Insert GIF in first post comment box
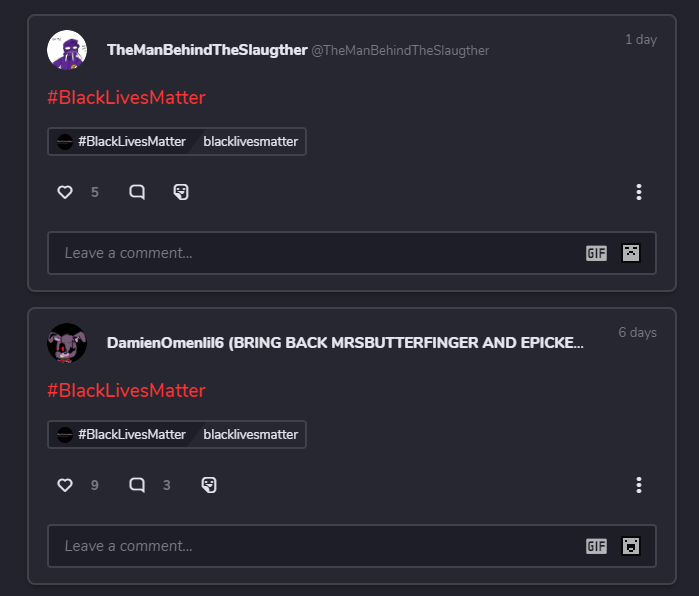 [596, 253]
